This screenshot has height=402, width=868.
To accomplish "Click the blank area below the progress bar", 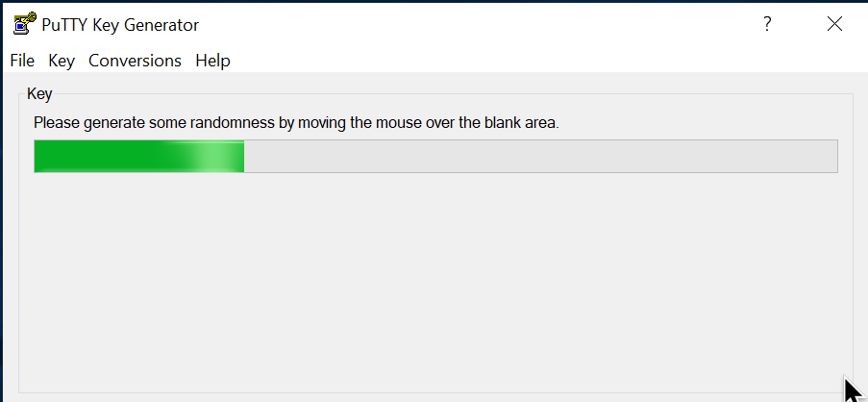I will pyautogui.click(x=435, y=283).
